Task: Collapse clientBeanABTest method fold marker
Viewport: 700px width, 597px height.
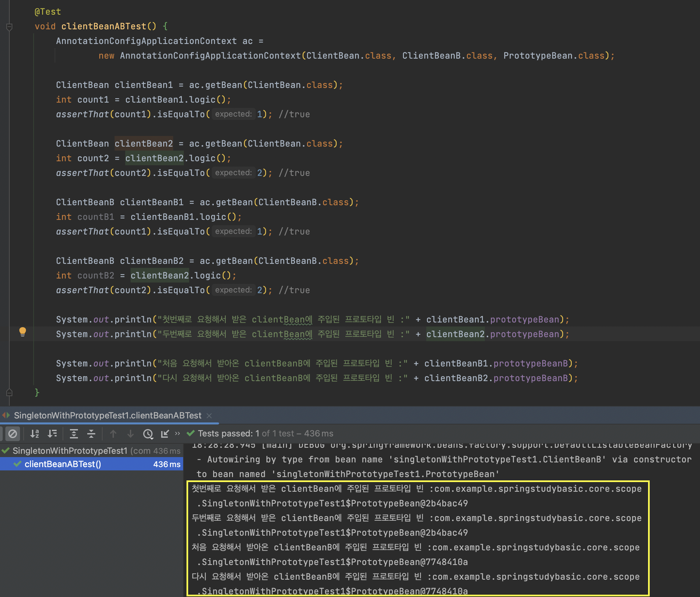Action: pos(9,27)
